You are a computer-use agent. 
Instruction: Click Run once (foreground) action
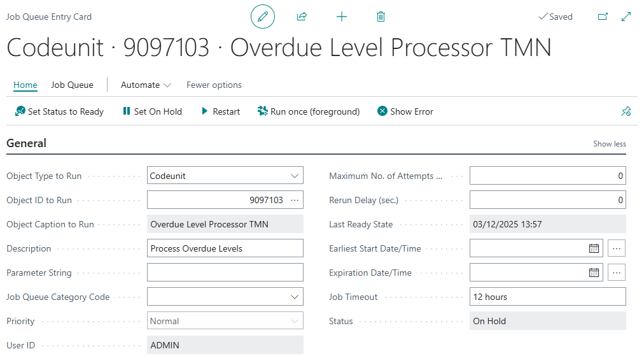point(309,111)
